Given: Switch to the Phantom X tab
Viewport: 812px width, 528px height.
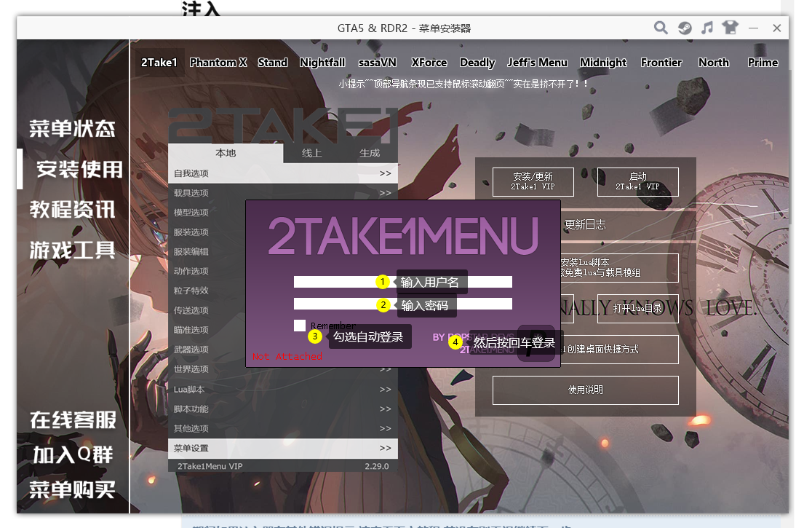Looking at the screenshot, I should coord(218,63).
